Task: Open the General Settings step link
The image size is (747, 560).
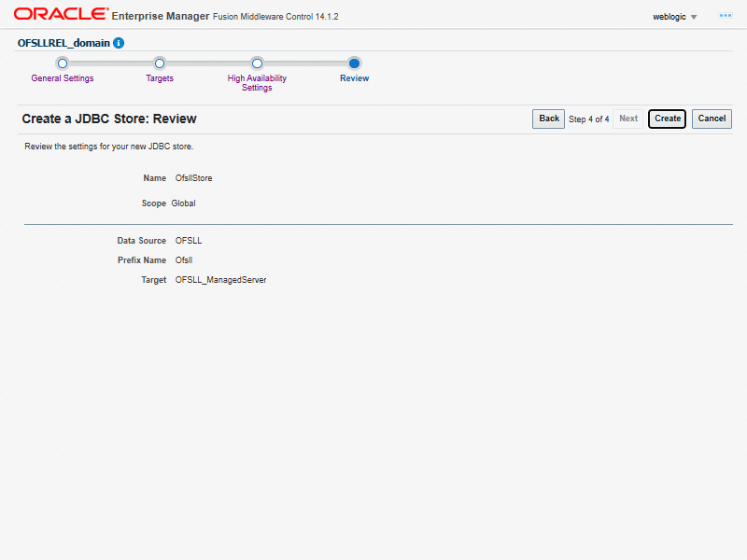Action: (x=63, y=78)
